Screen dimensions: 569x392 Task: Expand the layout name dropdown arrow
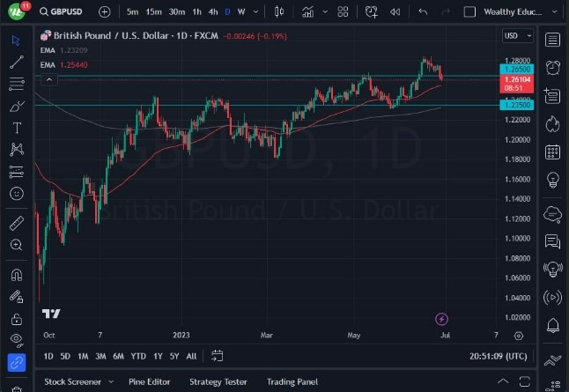pyautogui.click(x=555, y=12)
